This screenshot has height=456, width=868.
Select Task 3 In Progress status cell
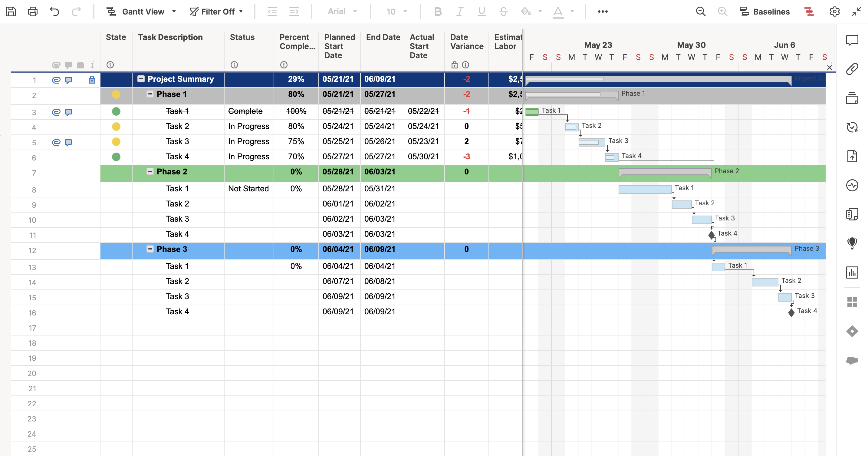248,141
